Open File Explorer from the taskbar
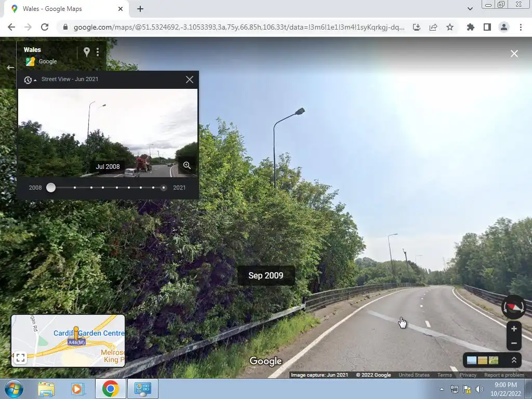Viewport: 532px width, 399px height. pyautogui.click(x=46, y=389)
